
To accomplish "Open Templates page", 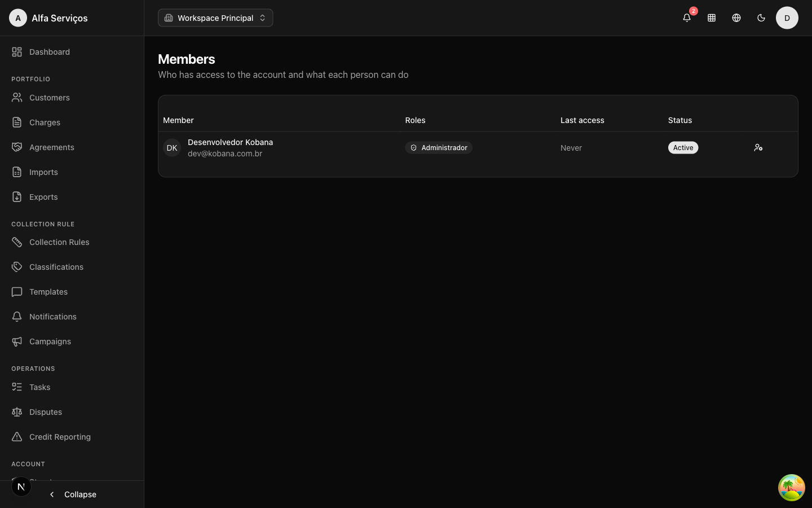I will pos(72,292).
